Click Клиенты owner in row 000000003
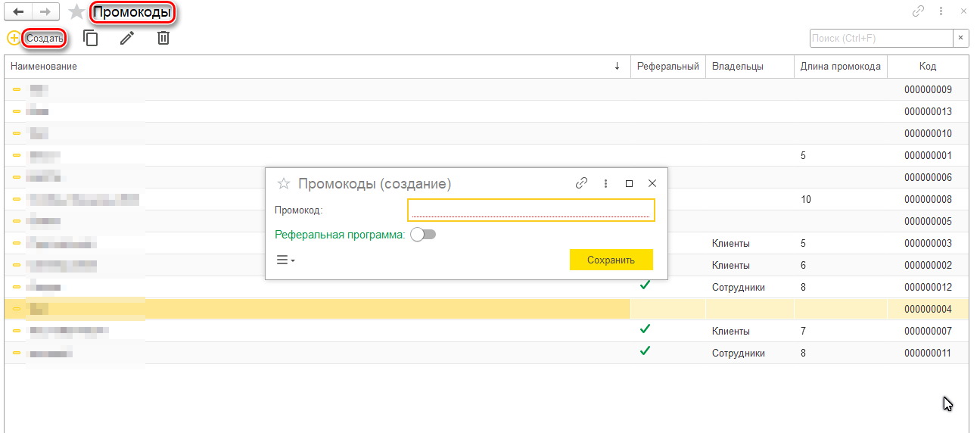Image resolution: width=980 pixels, height=433 pixels. [731, 244]
